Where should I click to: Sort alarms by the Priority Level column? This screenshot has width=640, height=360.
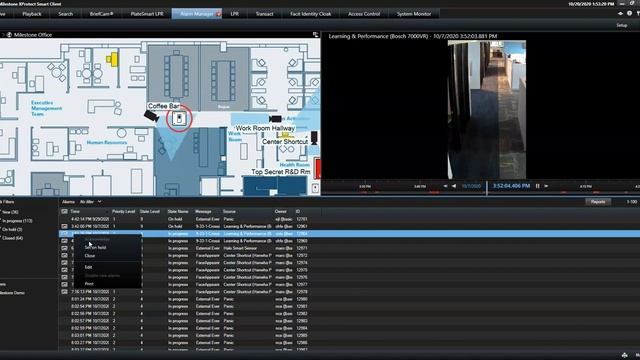[123, 211]
